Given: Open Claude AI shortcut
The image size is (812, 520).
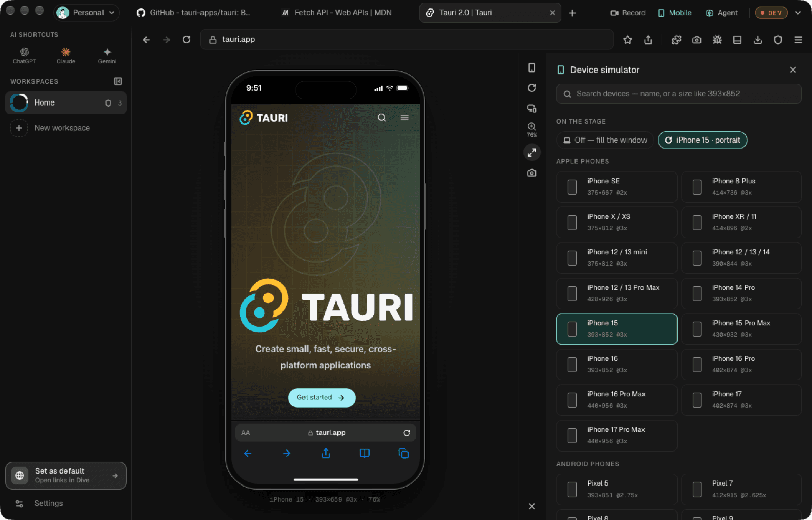Looking at the screenshot, I should tap(66, 55).
